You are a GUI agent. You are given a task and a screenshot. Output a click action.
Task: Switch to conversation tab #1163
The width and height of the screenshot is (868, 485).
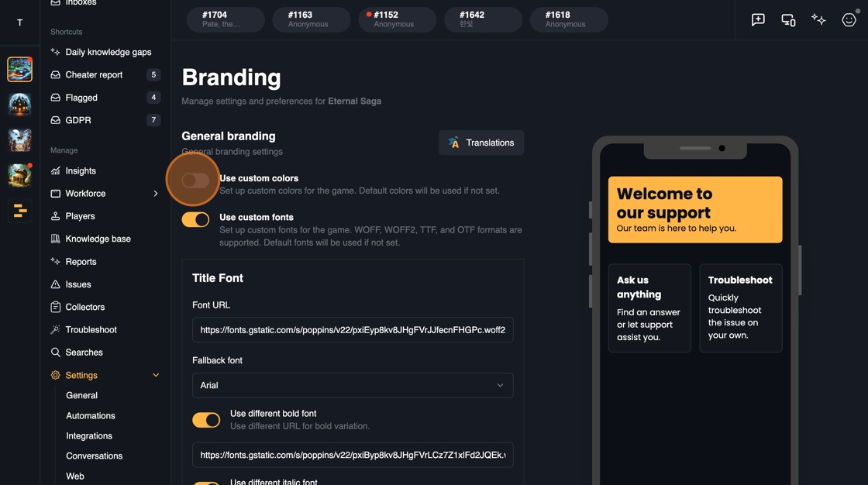click(x=312, y=19)
